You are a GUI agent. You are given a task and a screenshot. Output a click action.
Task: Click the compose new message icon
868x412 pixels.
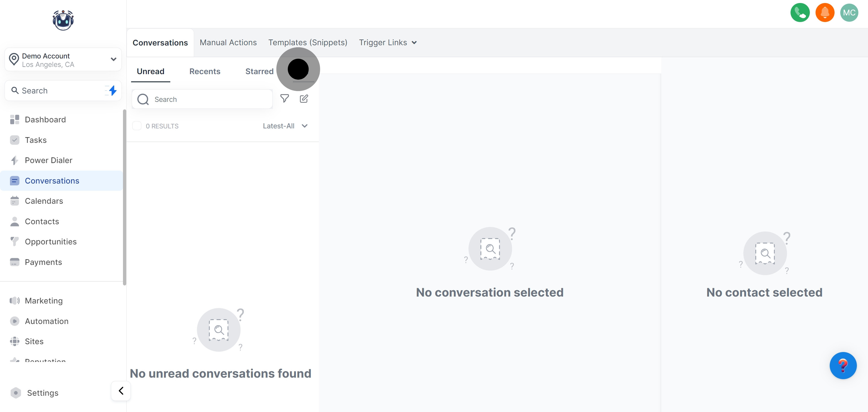click(303, 99)
